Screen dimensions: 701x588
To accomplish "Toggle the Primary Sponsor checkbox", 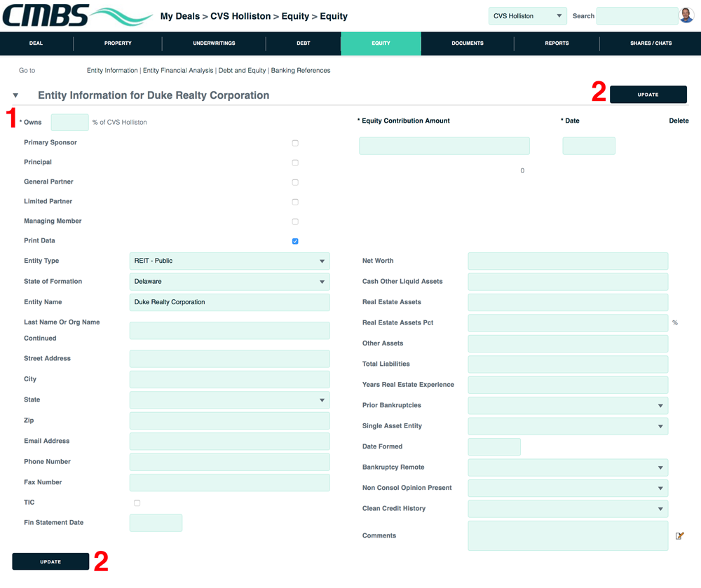I will point(295,143).
